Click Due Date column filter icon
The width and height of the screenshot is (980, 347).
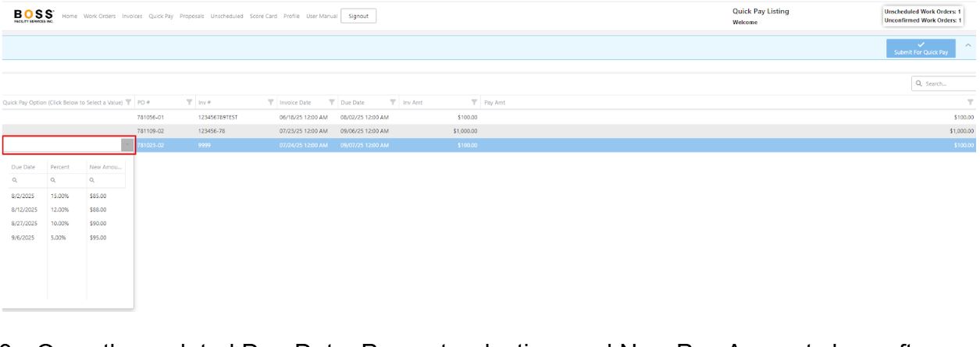click(393, 104)
